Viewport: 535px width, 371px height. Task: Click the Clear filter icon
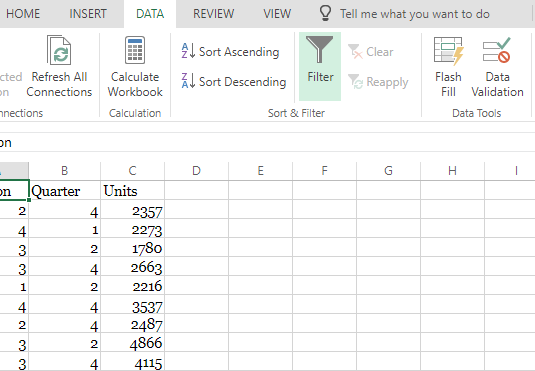tap(355, 52)
